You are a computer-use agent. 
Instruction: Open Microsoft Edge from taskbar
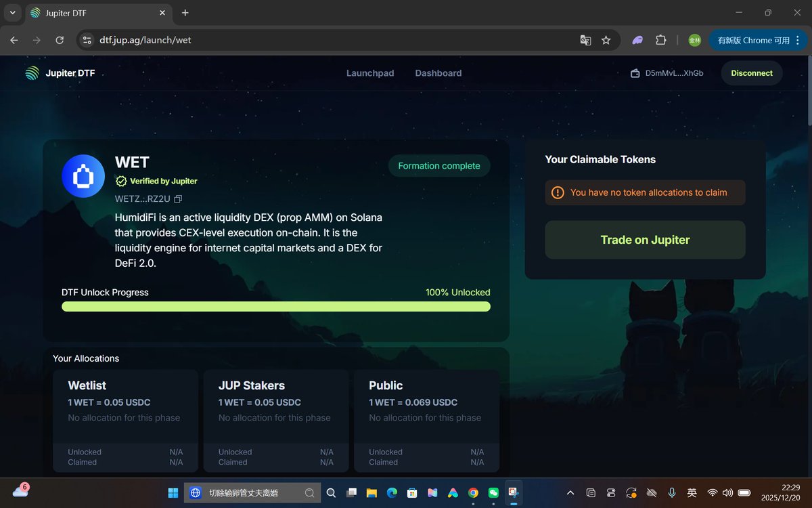coord(392,493)
